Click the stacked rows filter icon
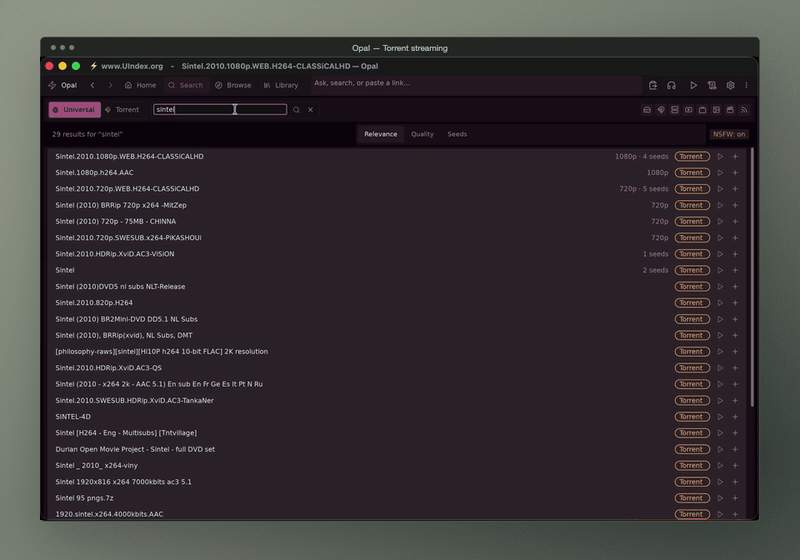Image resolution: width=800 pixels, height=560 pixels. 674,110
